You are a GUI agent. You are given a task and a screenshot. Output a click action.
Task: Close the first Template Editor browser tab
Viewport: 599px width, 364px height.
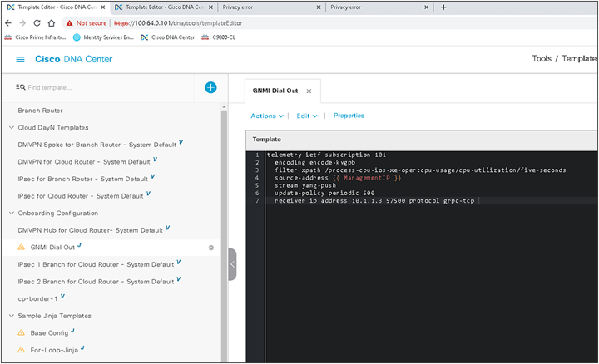point(103,7)
